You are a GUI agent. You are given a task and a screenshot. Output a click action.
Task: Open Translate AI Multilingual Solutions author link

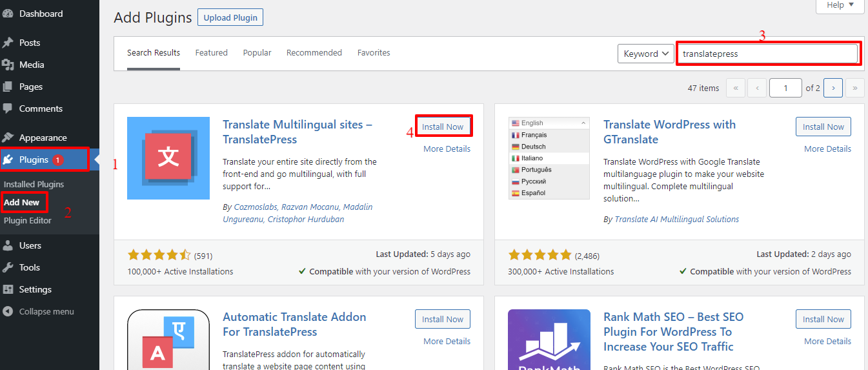point(677,219)
